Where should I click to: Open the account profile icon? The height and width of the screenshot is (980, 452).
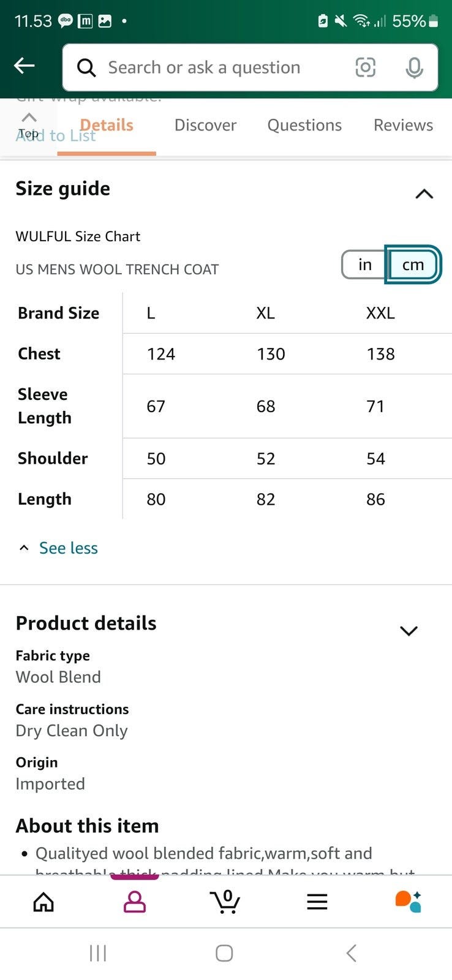[134, 902]
